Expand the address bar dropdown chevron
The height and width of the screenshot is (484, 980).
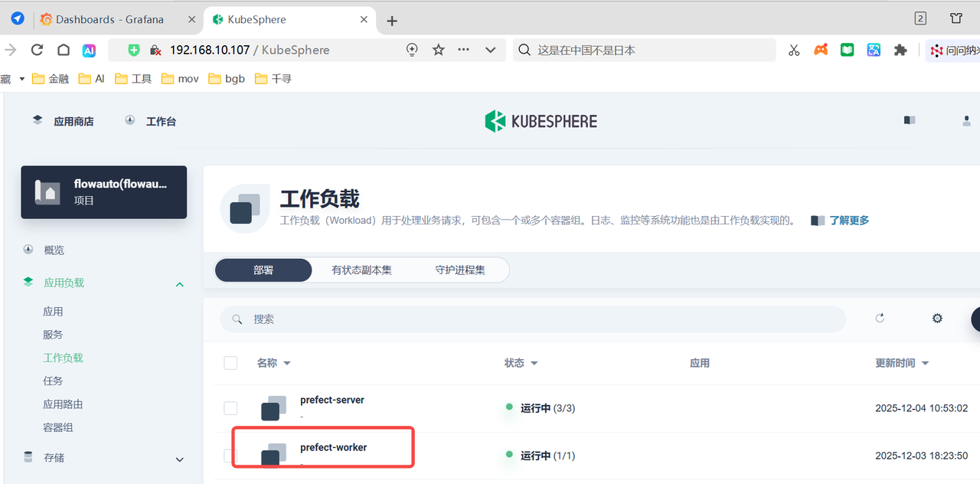pos(491,50)
